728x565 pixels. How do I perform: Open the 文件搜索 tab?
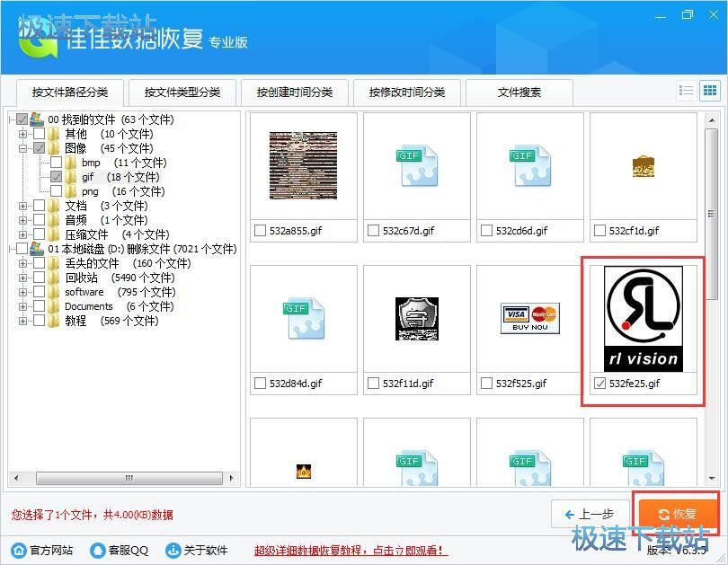pos(519,93)
